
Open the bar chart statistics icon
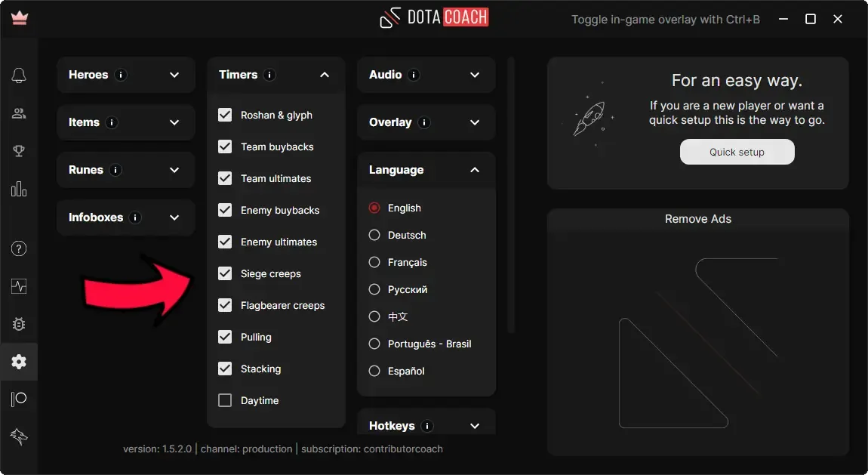[19, 189]
